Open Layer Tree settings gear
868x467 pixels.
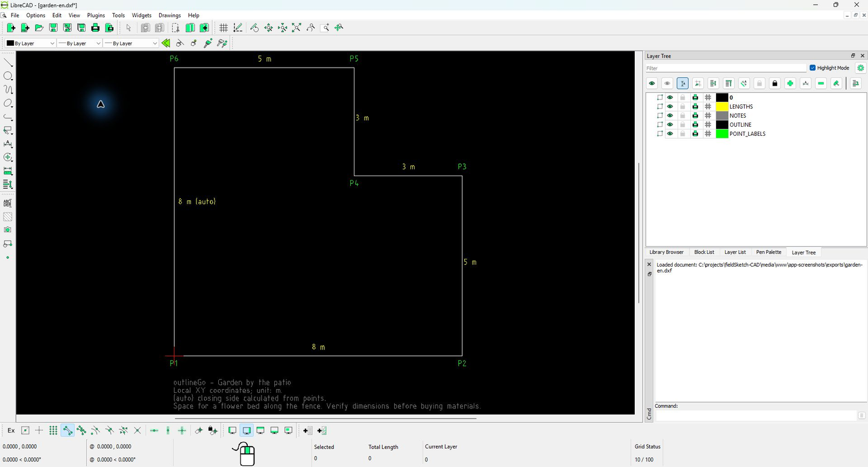(860, 68)
